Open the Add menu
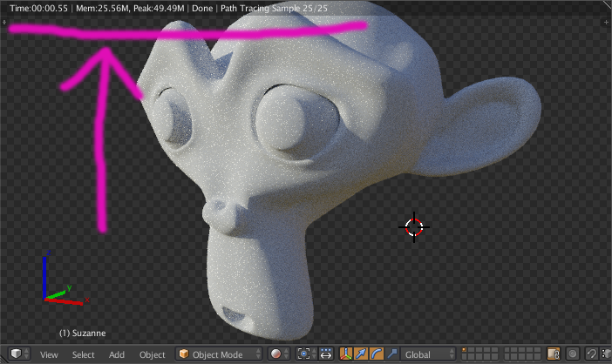 (x=117, y=354)
